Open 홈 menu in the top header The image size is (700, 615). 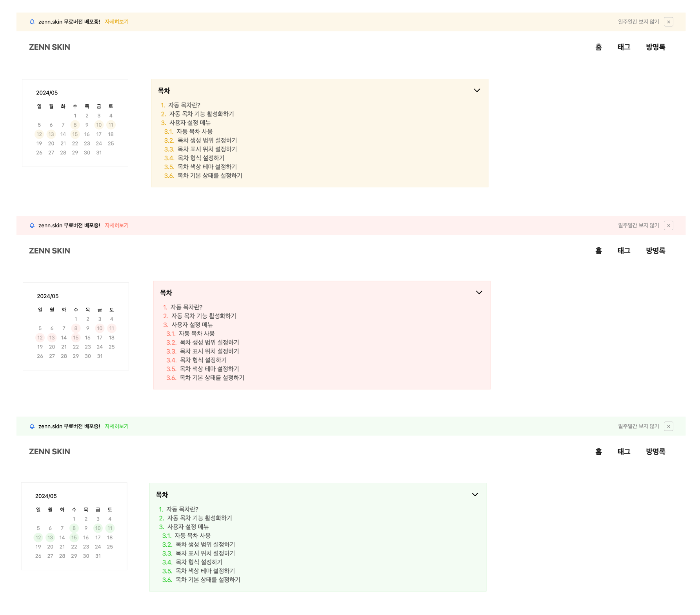[x=598, y=47]
